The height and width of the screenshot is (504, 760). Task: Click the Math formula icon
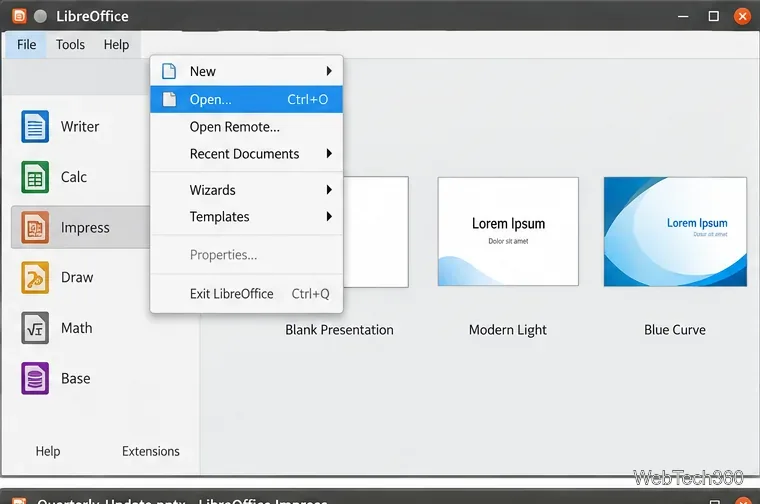pyautogui.click(x=35, y=328)
